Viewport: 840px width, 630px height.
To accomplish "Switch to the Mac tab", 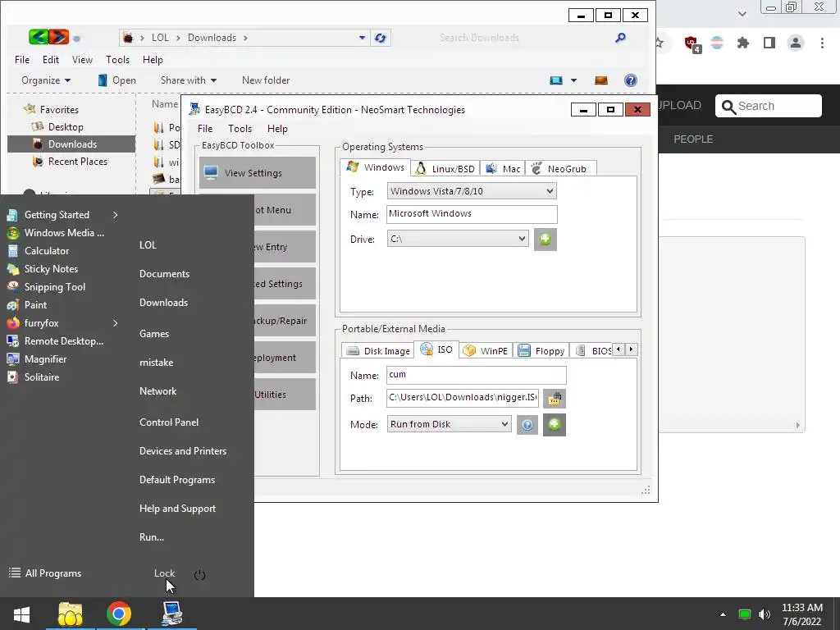I will [x=503, y=169].
